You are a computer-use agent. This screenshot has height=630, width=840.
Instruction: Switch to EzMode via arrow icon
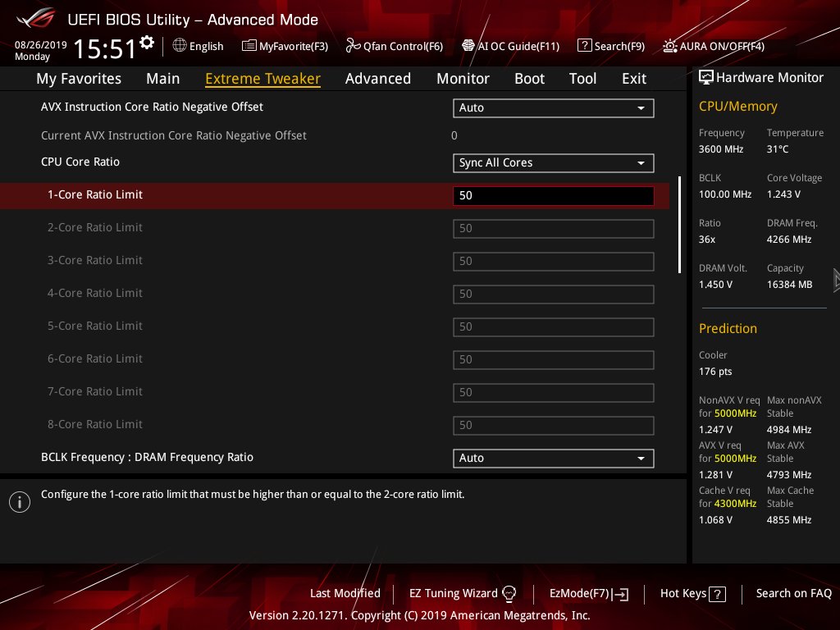tap(620, 594)
